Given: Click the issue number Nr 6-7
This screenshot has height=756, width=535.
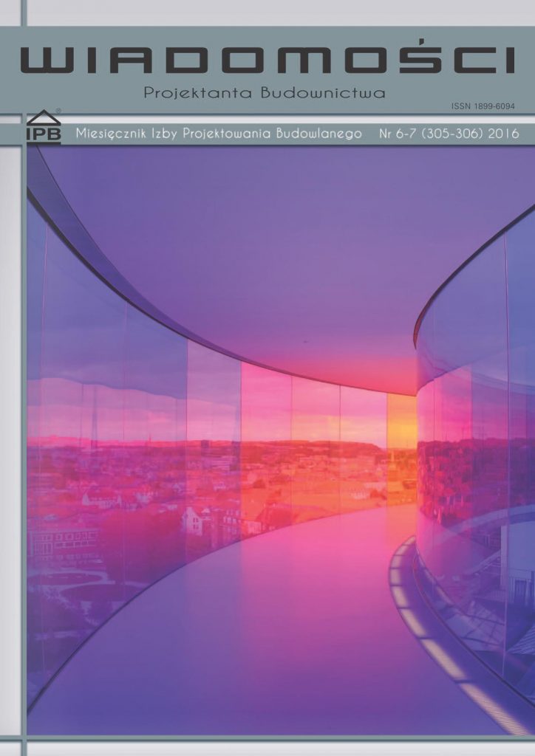Looking at the screenshot, I should 395,134.
